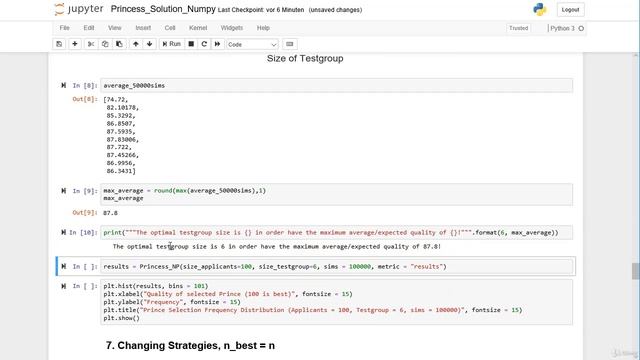The width and height of the screenshot is (640, 360).
Task: Paste cells below icon
Action: [119, 44]
